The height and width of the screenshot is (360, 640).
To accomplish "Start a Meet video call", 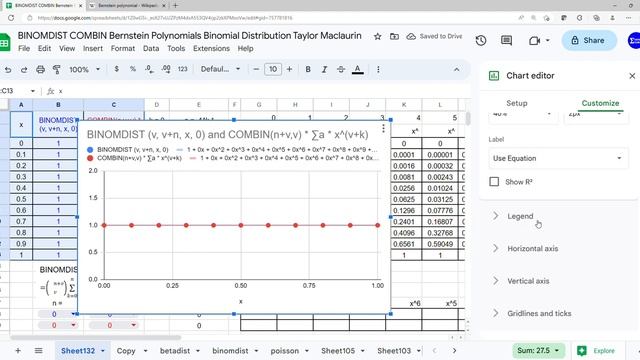I will click(534, 40).
